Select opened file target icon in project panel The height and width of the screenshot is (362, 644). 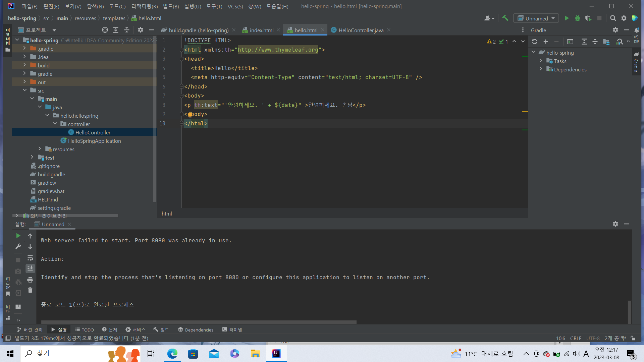coord(105,30)
